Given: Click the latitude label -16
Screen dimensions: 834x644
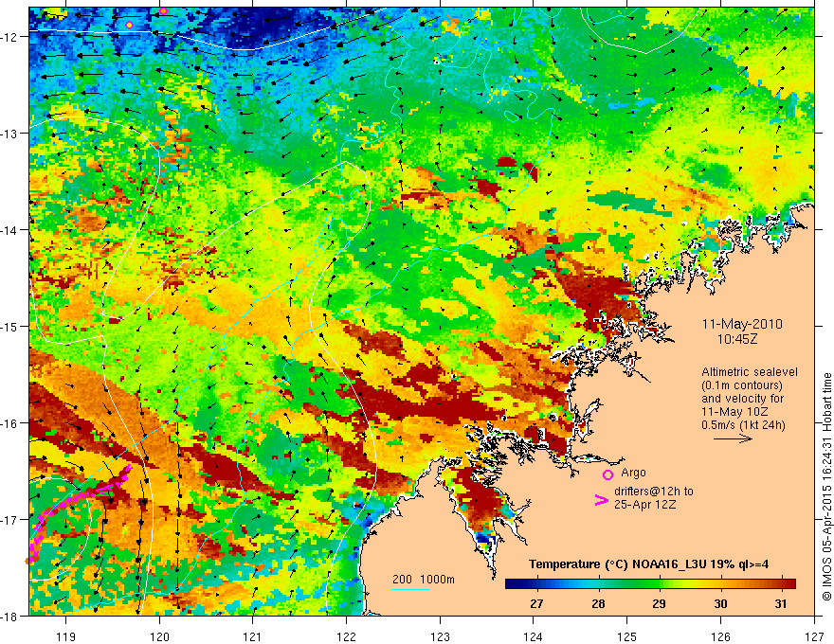Looking at the screenshot, I should click(10, 423).
